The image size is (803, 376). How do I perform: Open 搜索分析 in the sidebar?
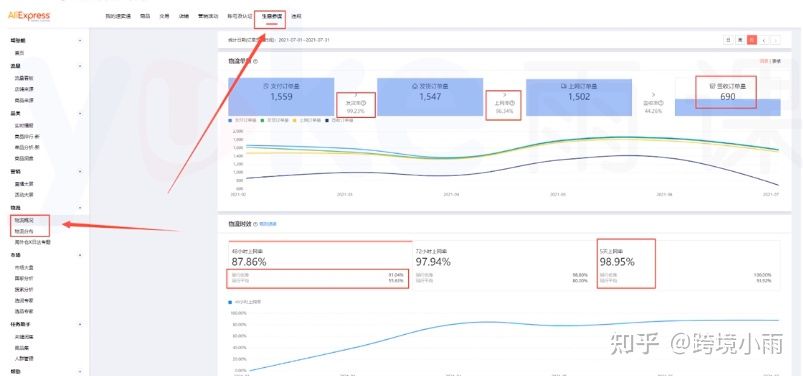[x=24, y=289]
